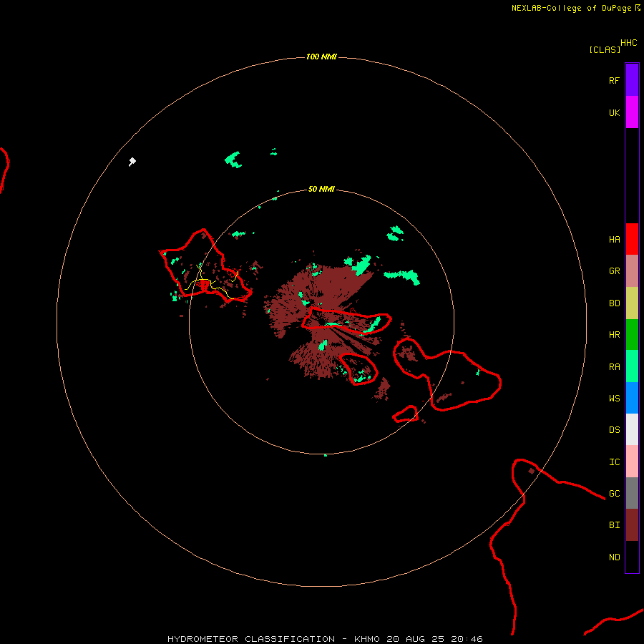Click the BD legend label

[x=614, y=303]
